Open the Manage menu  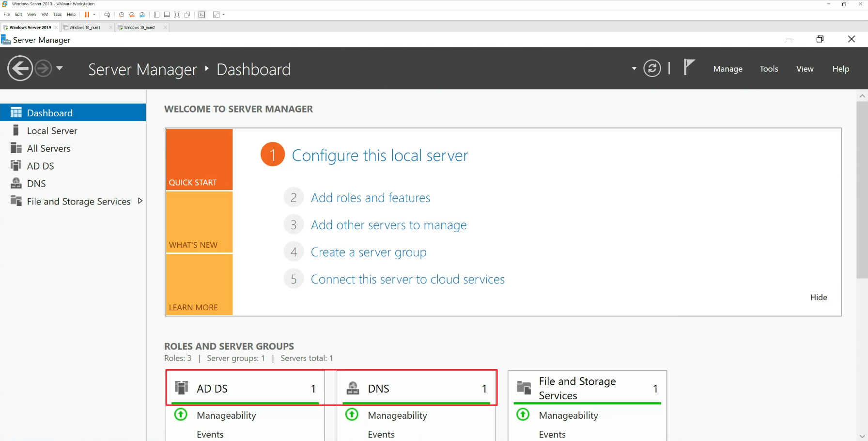[728, 69]
